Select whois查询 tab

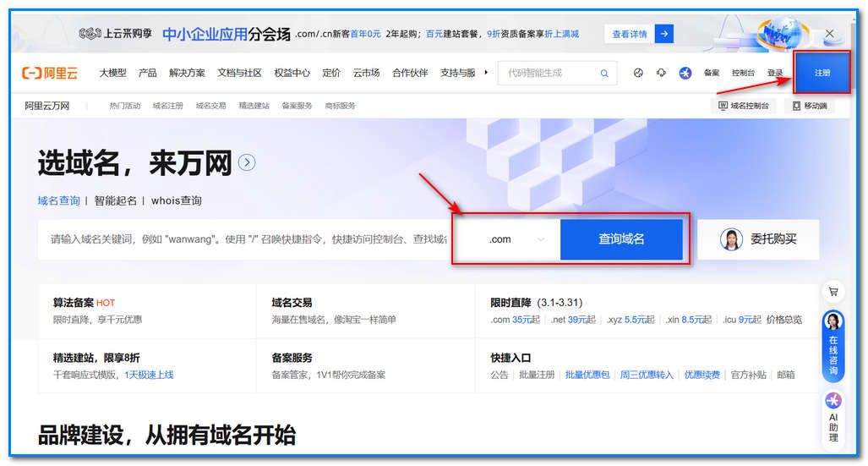tap(177, 200)
